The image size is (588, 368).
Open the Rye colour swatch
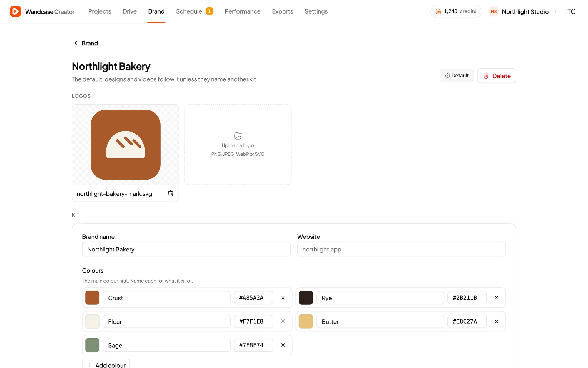pos(306,298)
